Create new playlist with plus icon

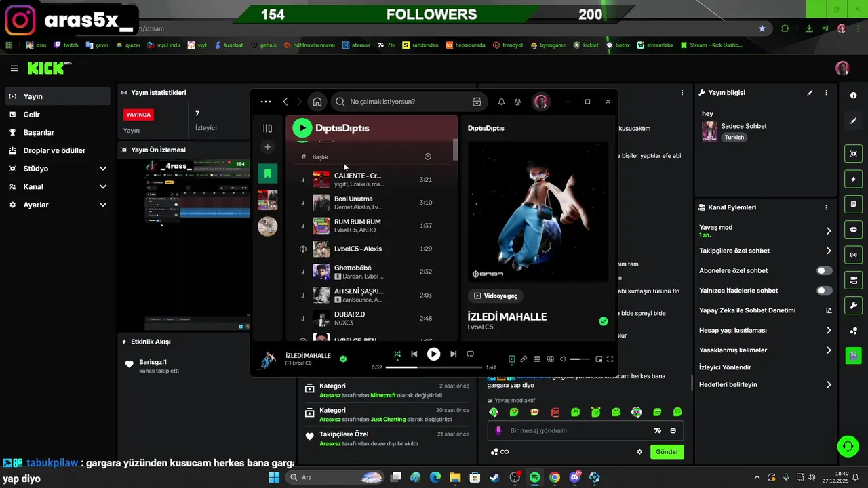pyautogui.click(x=267, y=147)
